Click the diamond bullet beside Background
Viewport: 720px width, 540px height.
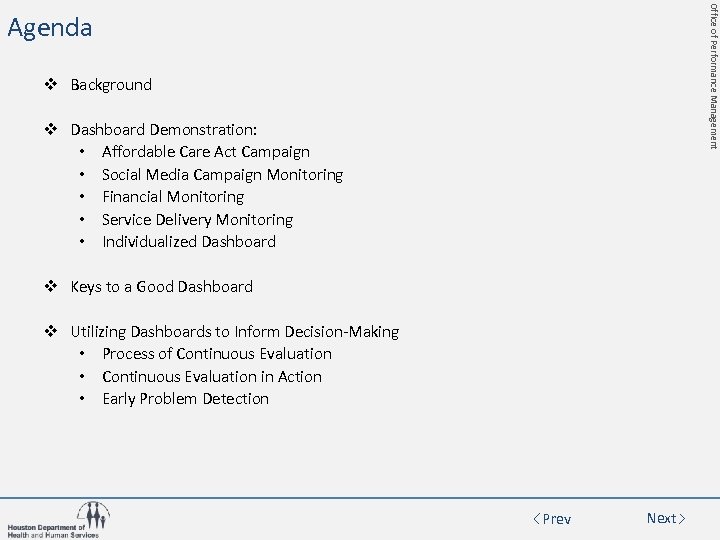click(x=54, y=85)
